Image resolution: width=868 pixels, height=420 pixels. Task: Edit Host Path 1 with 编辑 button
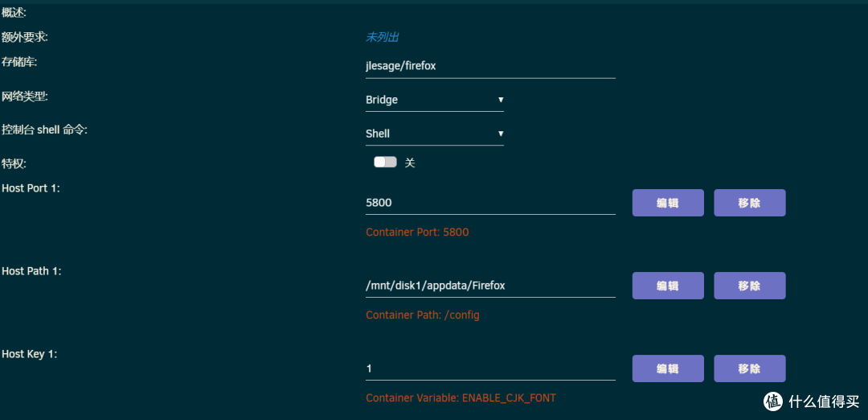pos(668,286)
